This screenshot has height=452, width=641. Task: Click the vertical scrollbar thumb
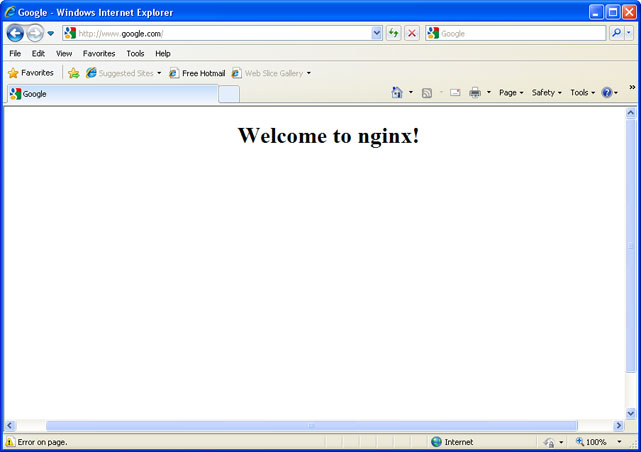(x=631, y=245)
